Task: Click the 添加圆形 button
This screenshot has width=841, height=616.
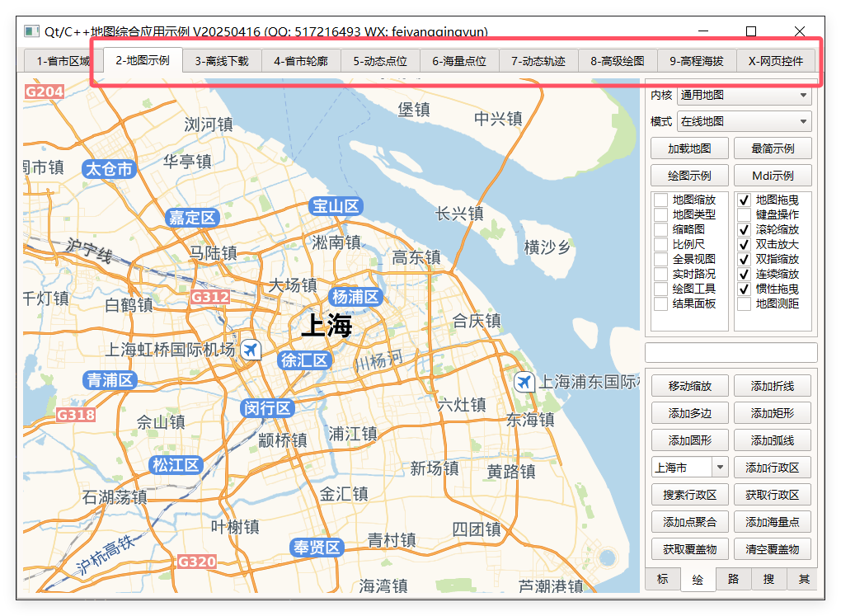Action: coord(690,440)
